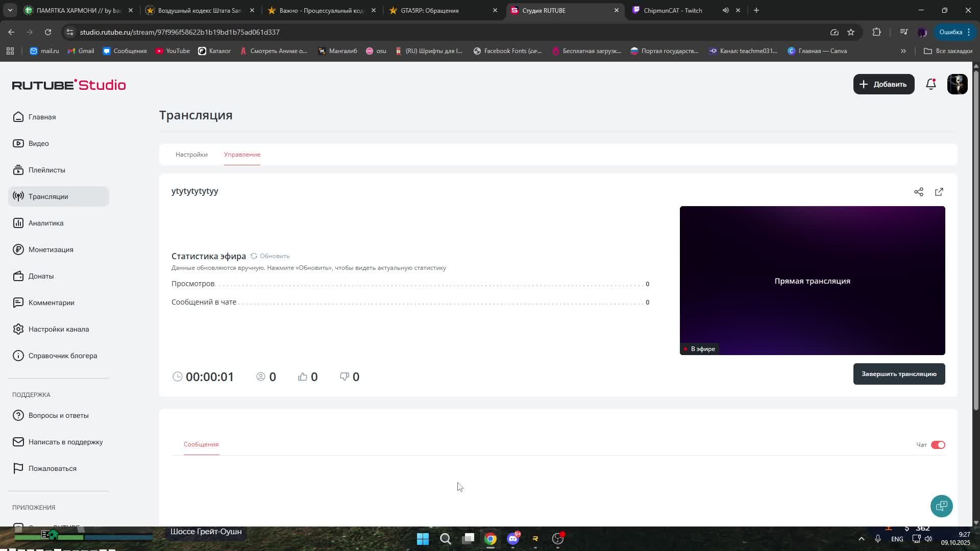980x551 pixels.
Task: Open the browser tab search dropdown
Action: pos(10,10)
